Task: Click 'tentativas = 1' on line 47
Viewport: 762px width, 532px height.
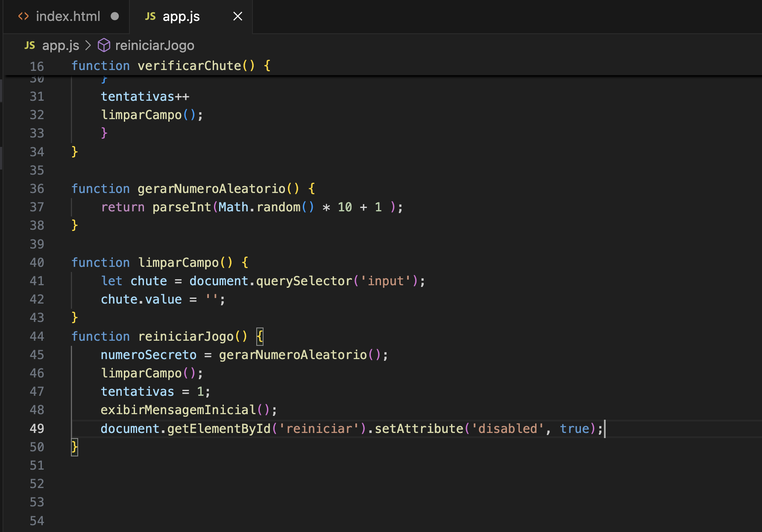Action: click(x=152, y=392)
